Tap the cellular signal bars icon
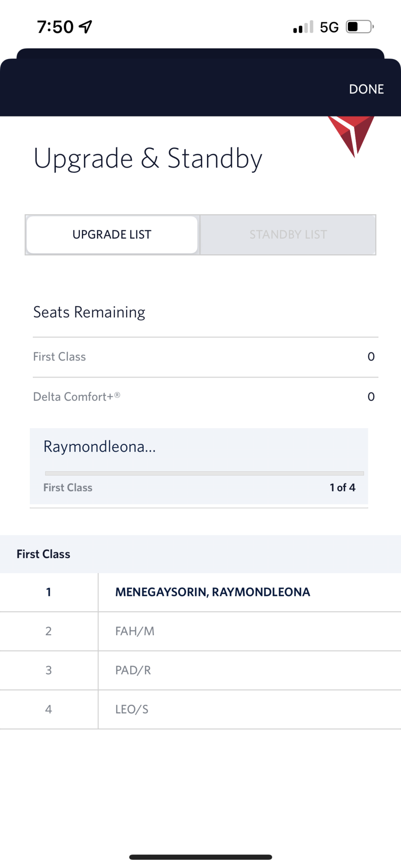 [303, 27]
